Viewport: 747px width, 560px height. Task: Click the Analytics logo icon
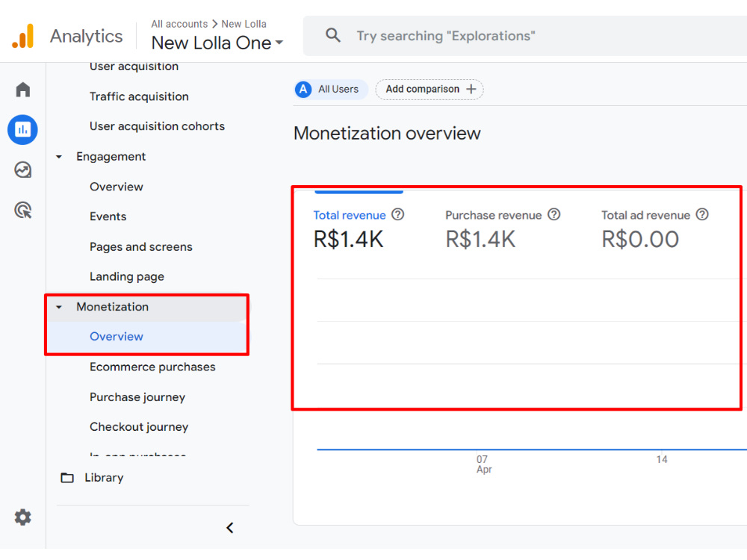pyautogui.click(x=23, y=36)
